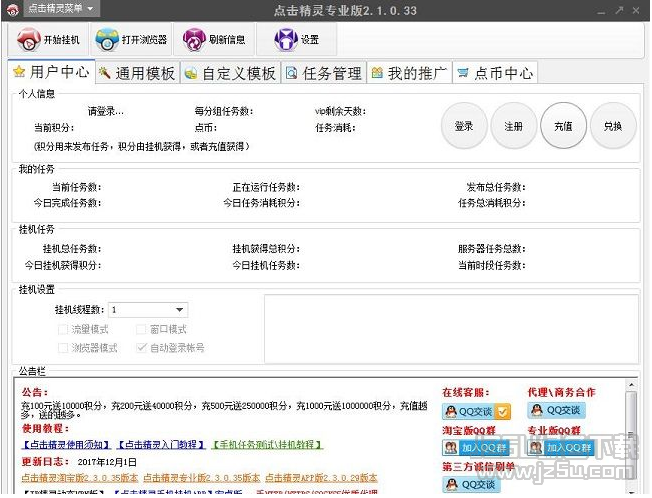
Task: Toggle the 流量模式 checkbox
Action: (63, 330)
